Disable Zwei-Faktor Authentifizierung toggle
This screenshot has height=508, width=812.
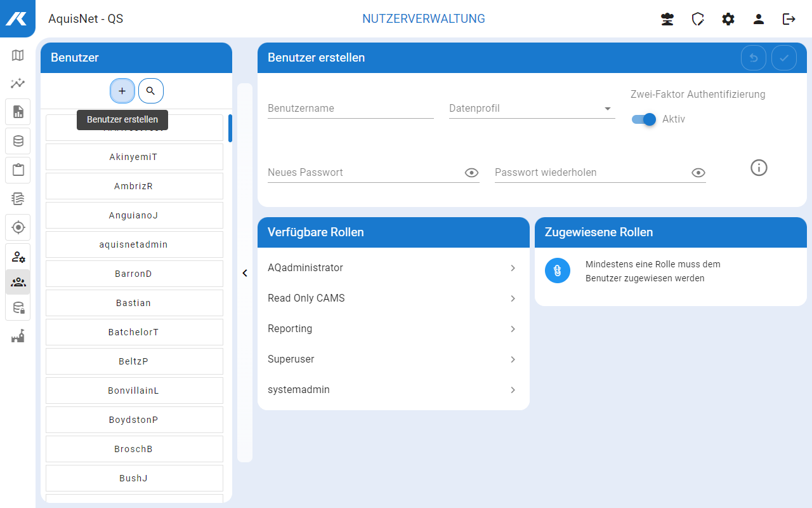point(644,119)
